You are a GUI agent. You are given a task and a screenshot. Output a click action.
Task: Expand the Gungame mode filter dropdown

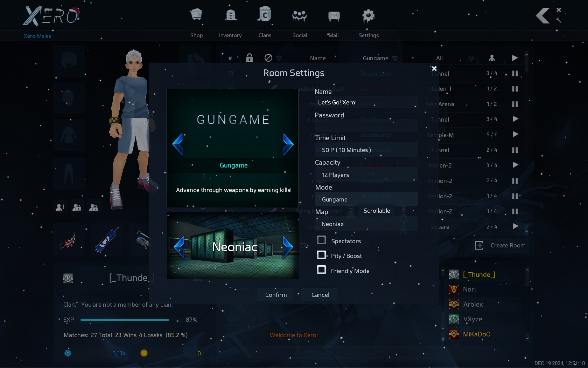395,59
